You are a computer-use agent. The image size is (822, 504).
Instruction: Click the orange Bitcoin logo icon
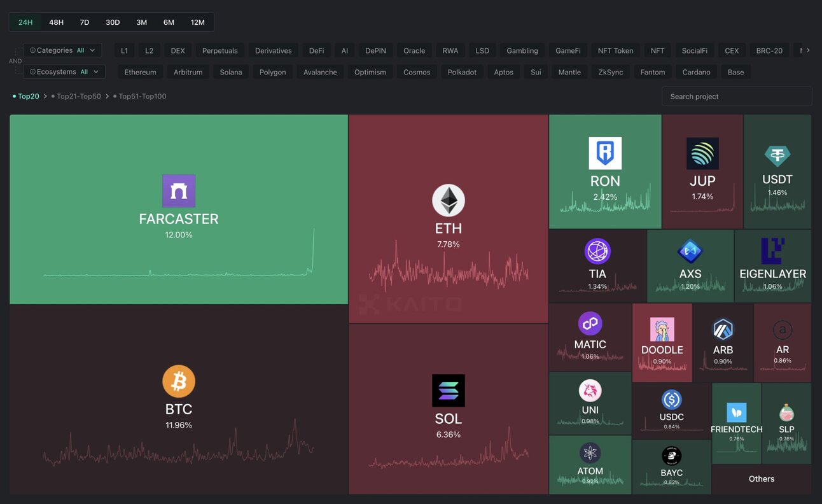(179, 381)
